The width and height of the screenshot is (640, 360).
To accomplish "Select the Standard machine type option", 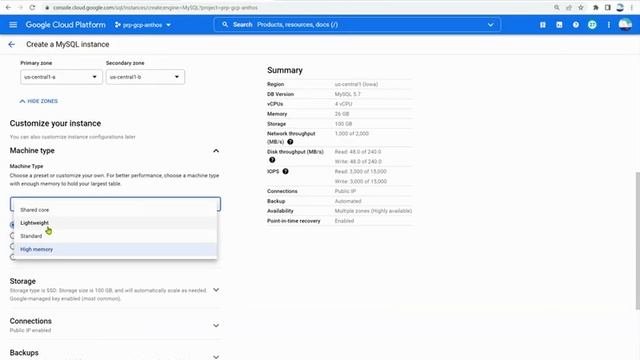I will coord(115,236).
